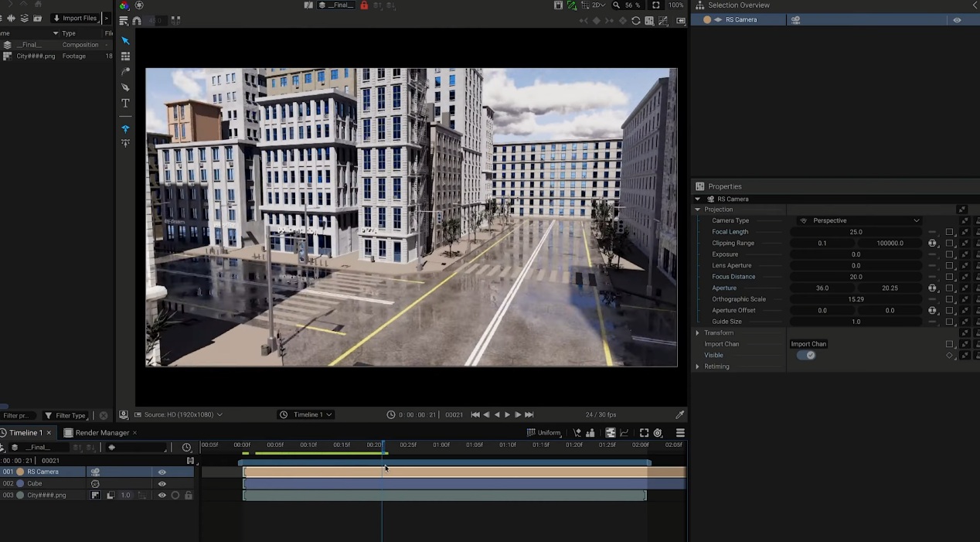Open the Render Manager tab

[100, 433]
